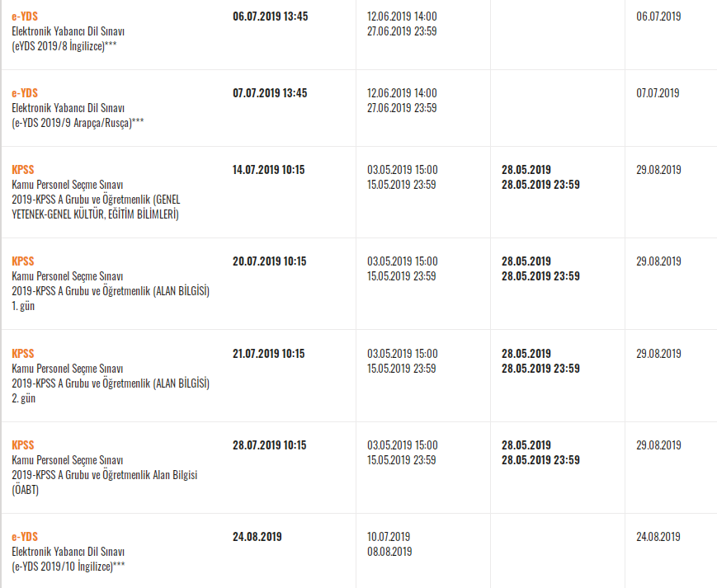The image size is (717, 588).
Task: Click late application date in 14.07.2019 KPSS row
Action: (540, 177)
